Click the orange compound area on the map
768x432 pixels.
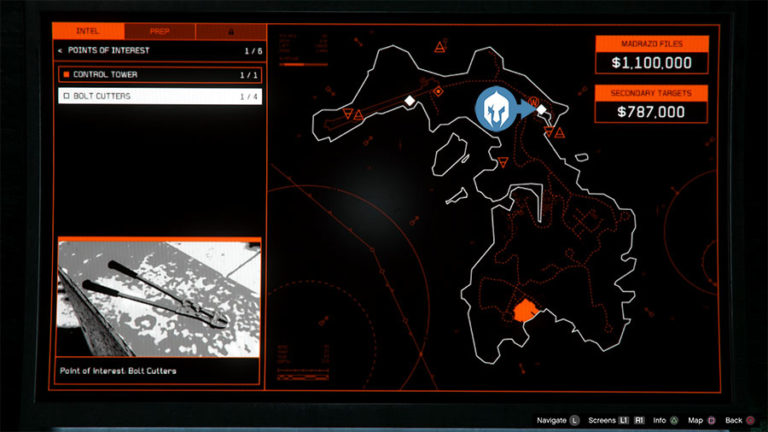[523, 311]
